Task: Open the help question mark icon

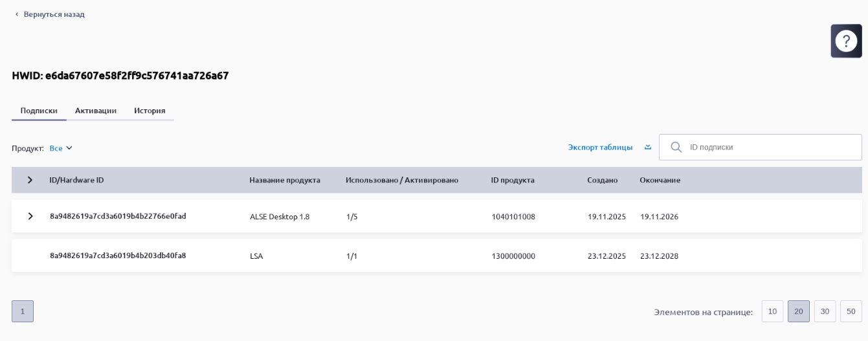Action: click(845, 41)
